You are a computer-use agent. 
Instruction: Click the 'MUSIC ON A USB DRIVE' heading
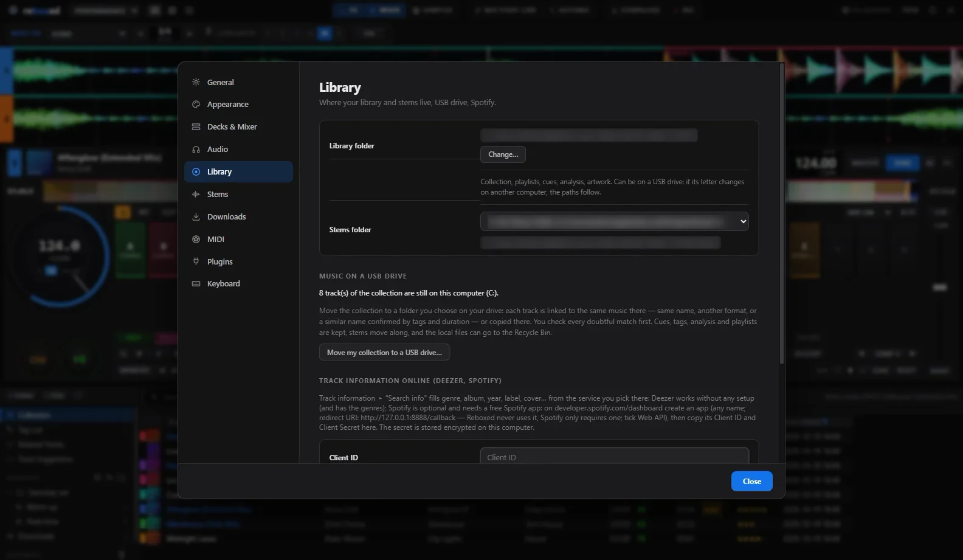point(363,276)
